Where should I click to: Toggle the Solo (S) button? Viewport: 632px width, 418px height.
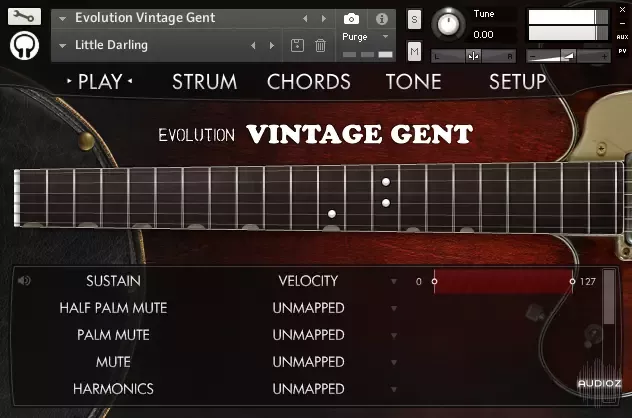(x=414, y=19)
